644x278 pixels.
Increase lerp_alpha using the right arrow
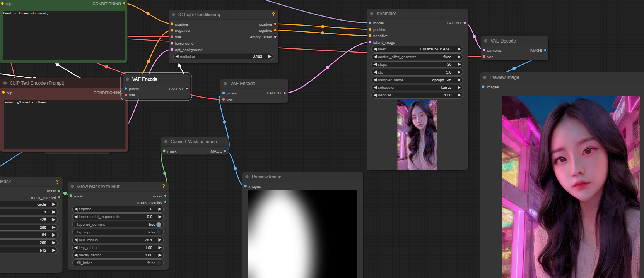click(x=159, y=248)
